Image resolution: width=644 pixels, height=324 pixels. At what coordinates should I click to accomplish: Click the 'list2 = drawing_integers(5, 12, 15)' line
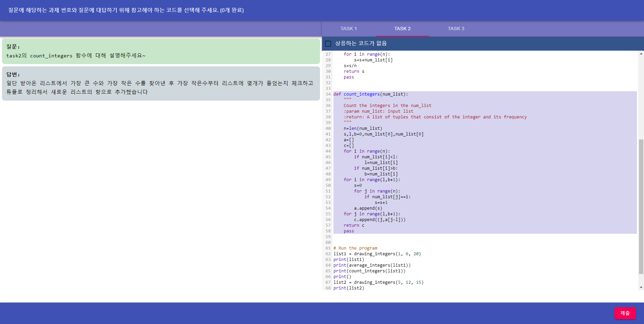coord(378,282)
